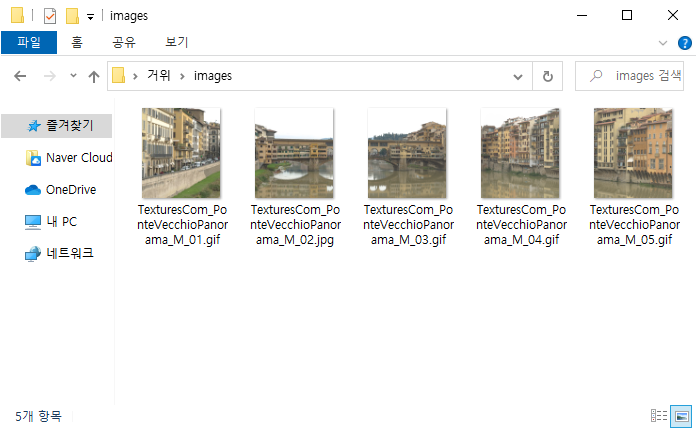Click the New folder icon in the quick access toolbar
The height and width of the screenshot is (429, 697).
72,16
